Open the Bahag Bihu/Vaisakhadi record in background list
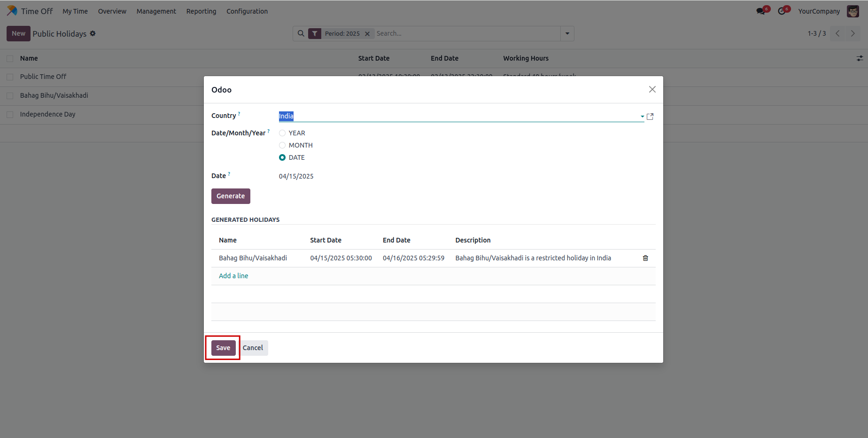The image size is (868, 438). coord(54,95)
